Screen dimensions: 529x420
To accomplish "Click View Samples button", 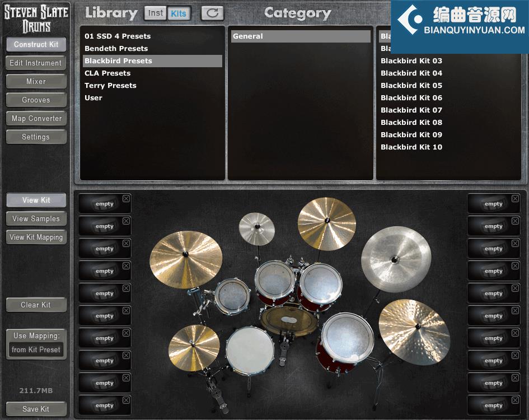I will 36,219.
